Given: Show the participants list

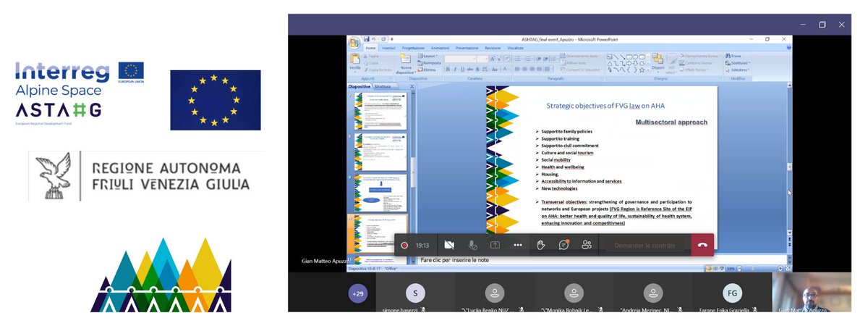Looking at the screenshot, I should pyautogui.click(x=587, y=246).
